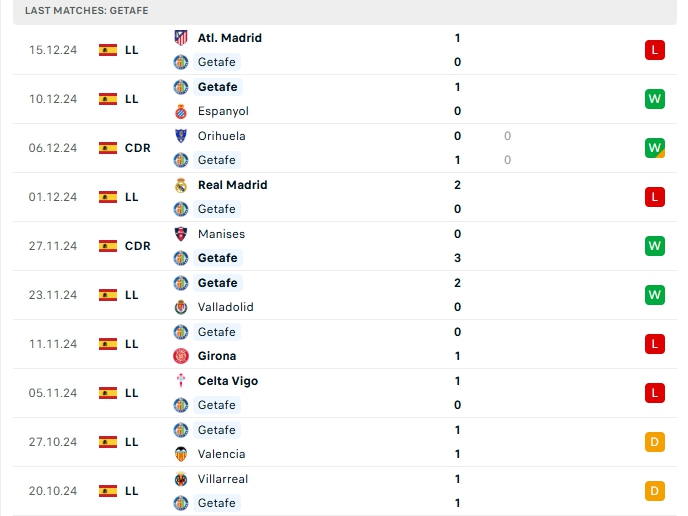The image size is (688, 516).
Task: Click the Girona club crest icon
Action: pos(181,356)
